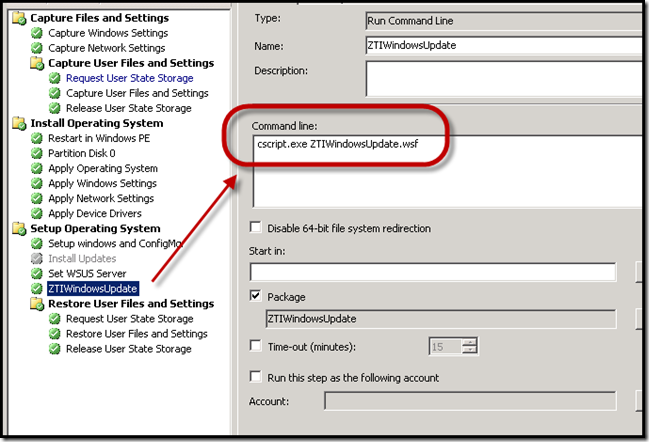Viewport: 649px width, 442px height.
Task: Select the Restart in Windows PE step
Action: (x=99, y=138)
